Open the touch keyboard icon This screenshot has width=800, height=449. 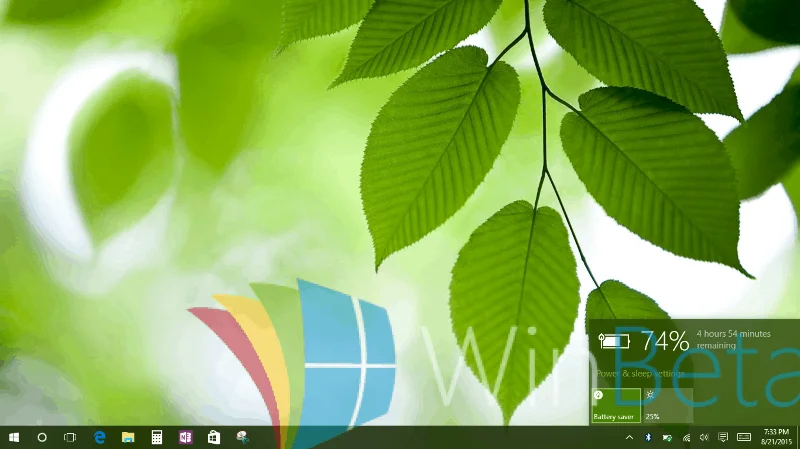click(744, 437)
